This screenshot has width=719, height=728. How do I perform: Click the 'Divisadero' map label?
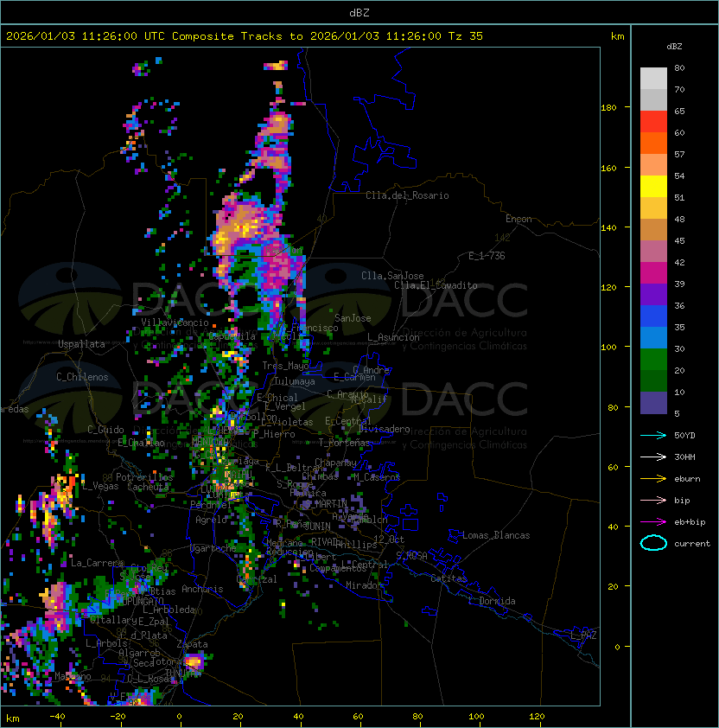tap(384, 429)
